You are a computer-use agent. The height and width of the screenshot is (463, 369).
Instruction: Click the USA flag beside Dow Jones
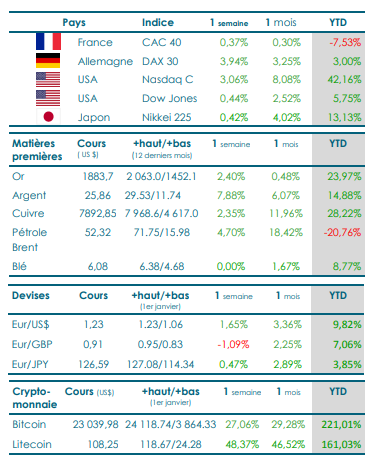[x=48, y=98]
